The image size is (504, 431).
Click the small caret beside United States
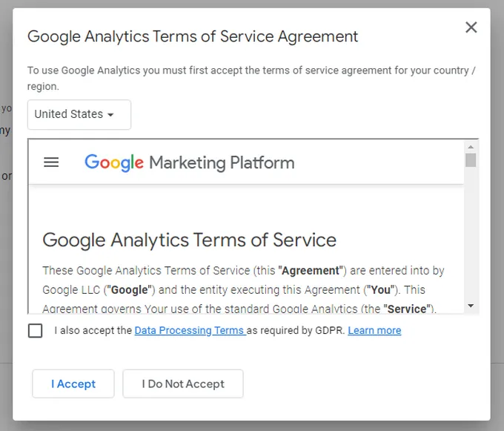click(111, 115)
